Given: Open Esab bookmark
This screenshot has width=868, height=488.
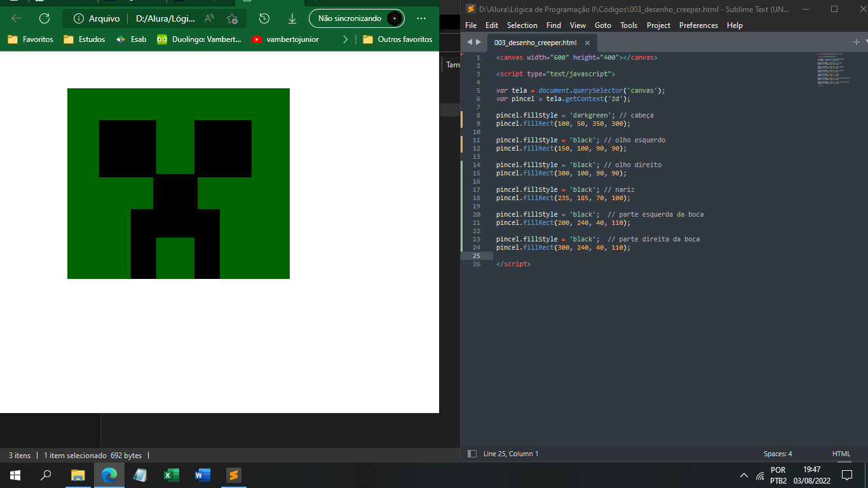Looking at the screenshot, I should (131, 39).
